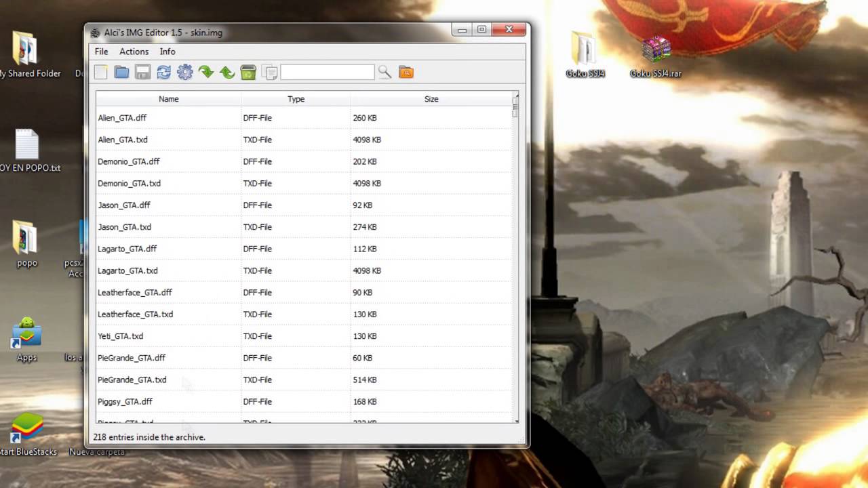Open settings with the gear icon
Image resolution: width=868 pixels, height=488 pixels.
(184, 72)
